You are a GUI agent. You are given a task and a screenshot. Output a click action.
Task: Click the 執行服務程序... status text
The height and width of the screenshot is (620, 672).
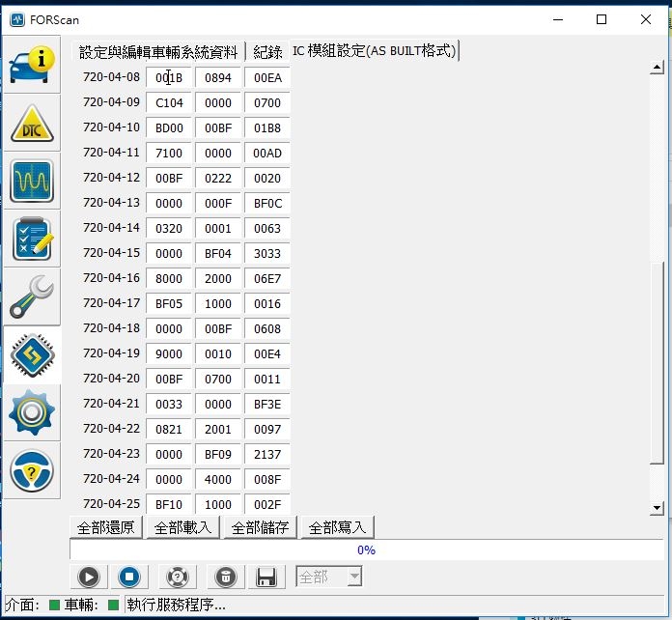click(x=176, y=605)
